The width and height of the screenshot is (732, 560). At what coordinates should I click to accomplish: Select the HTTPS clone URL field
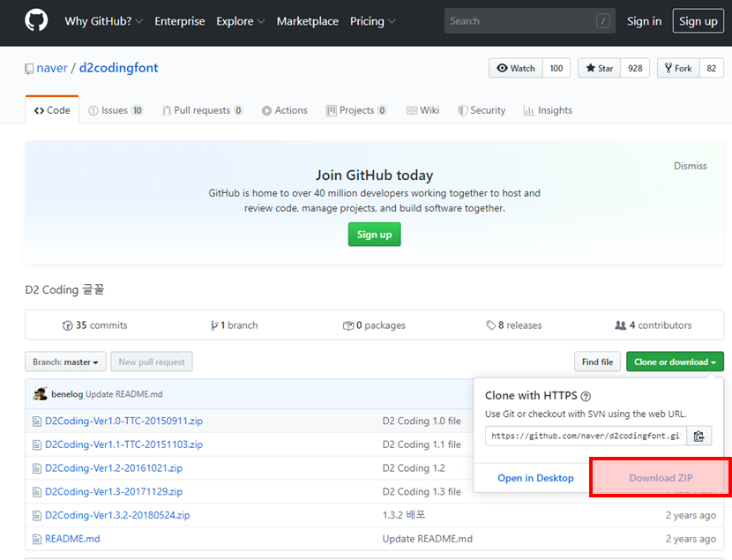click(586, 436)
